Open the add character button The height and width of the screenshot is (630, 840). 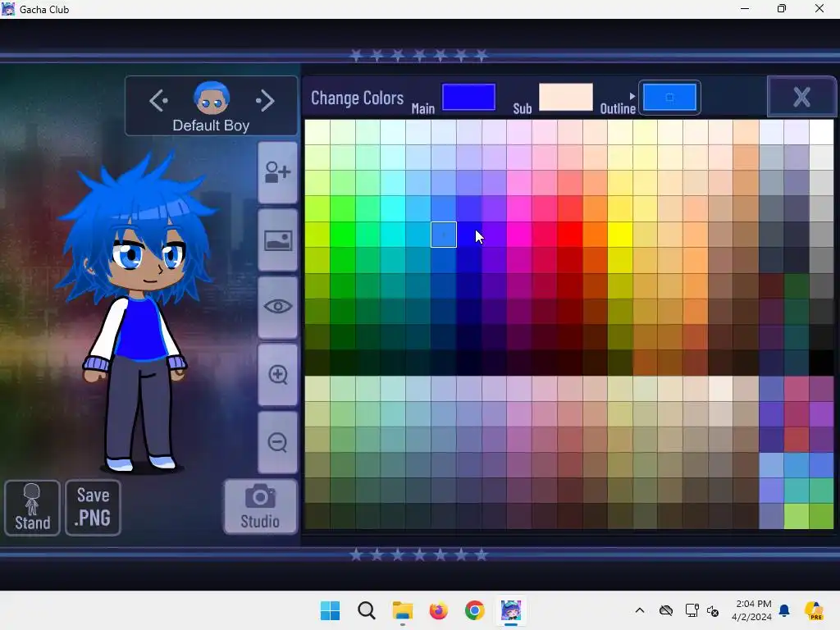[x=277, y=172]
